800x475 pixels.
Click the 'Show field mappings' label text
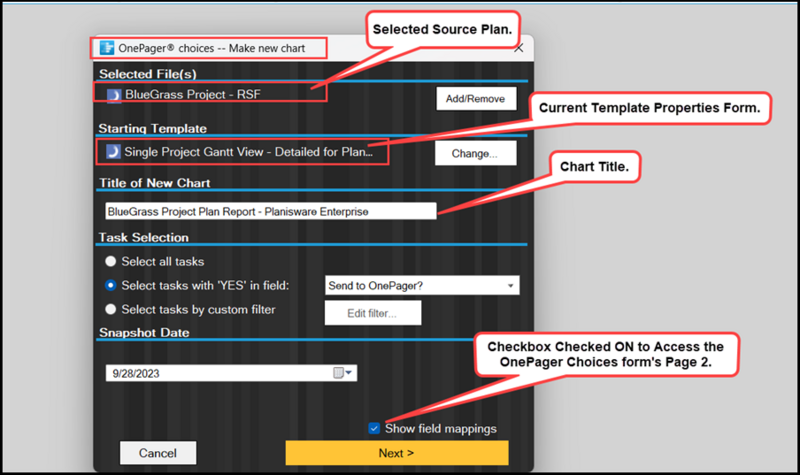[x=441, y=429]
